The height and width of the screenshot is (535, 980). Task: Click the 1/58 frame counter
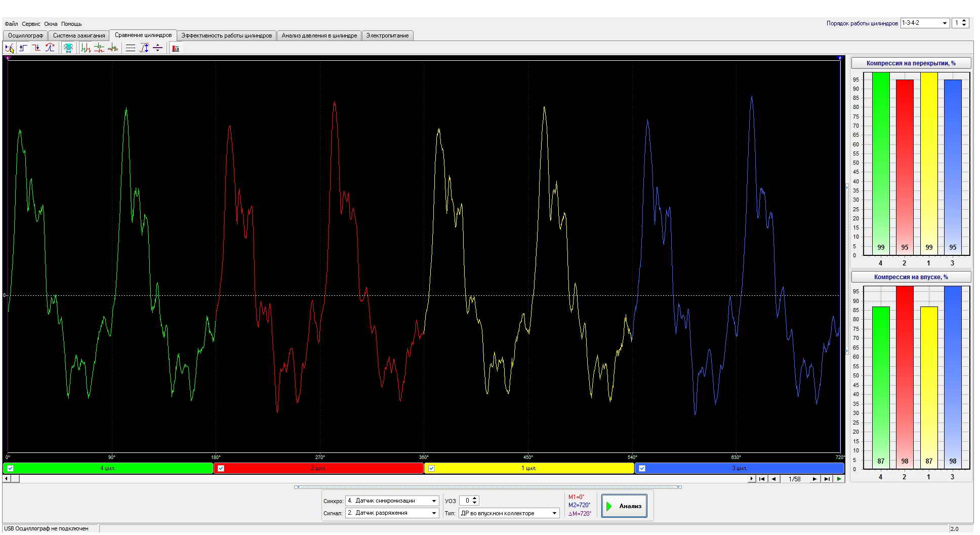point(795,479)
